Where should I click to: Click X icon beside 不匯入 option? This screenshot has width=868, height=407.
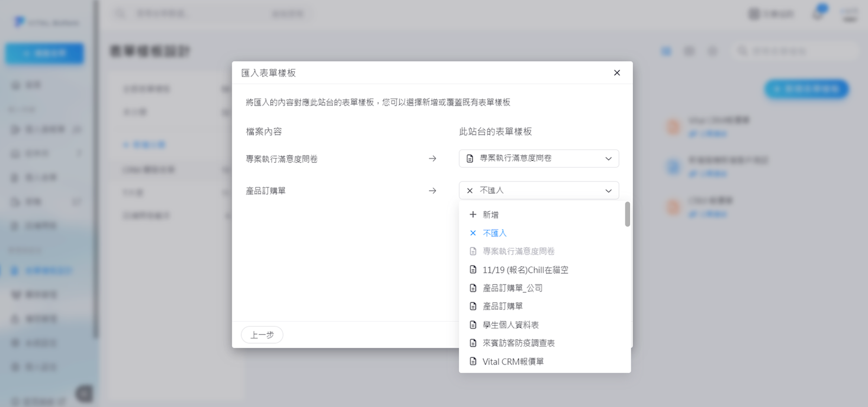473,233
